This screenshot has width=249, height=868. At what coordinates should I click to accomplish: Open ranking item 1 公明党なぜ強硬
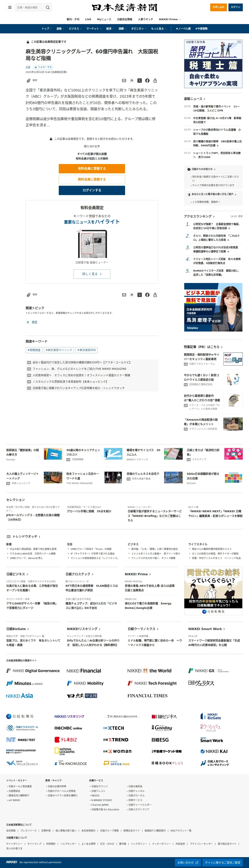click(x=216, y=226)
